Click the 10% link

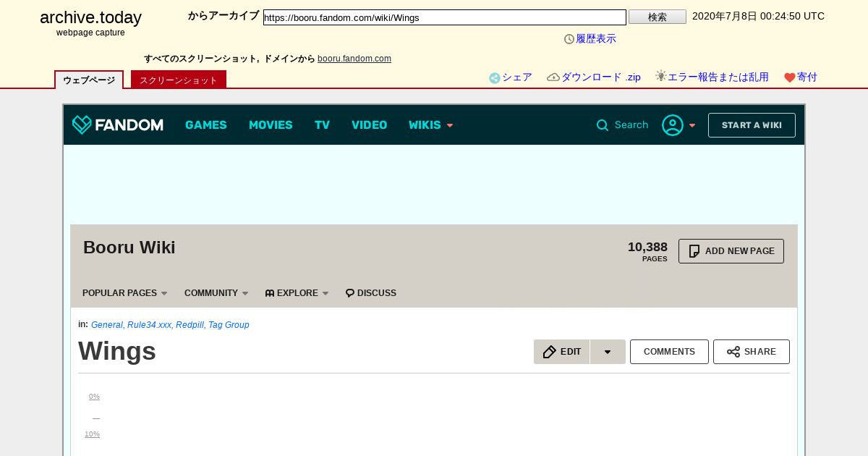pyautogui.click(x=92, y=434)
